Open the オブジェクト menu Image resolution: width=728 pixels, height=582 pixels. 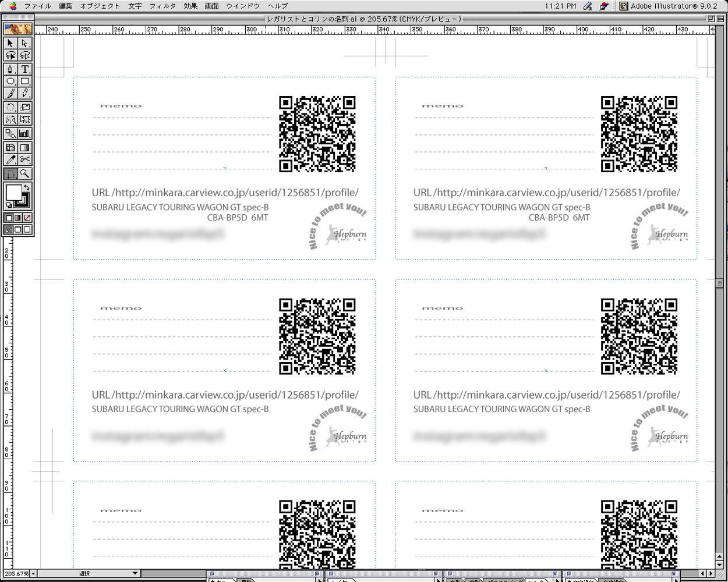(x=100, y=6)
